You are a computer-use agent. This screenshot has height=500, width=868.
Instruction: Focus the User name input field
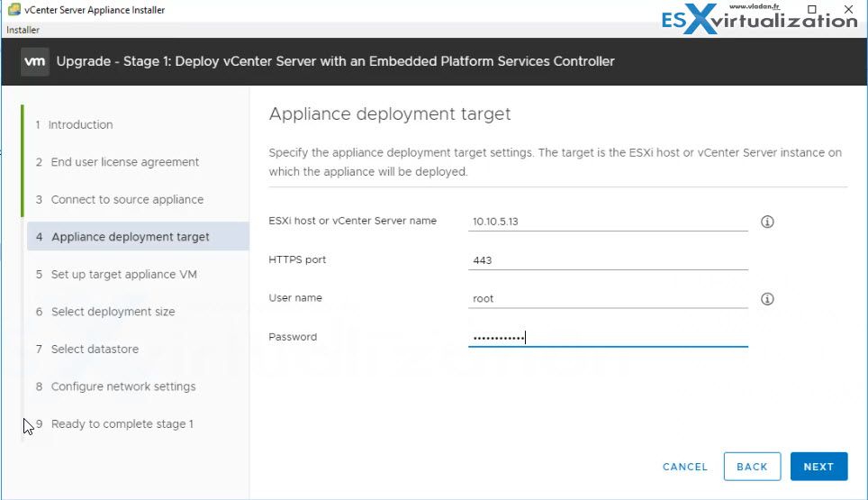608,298
